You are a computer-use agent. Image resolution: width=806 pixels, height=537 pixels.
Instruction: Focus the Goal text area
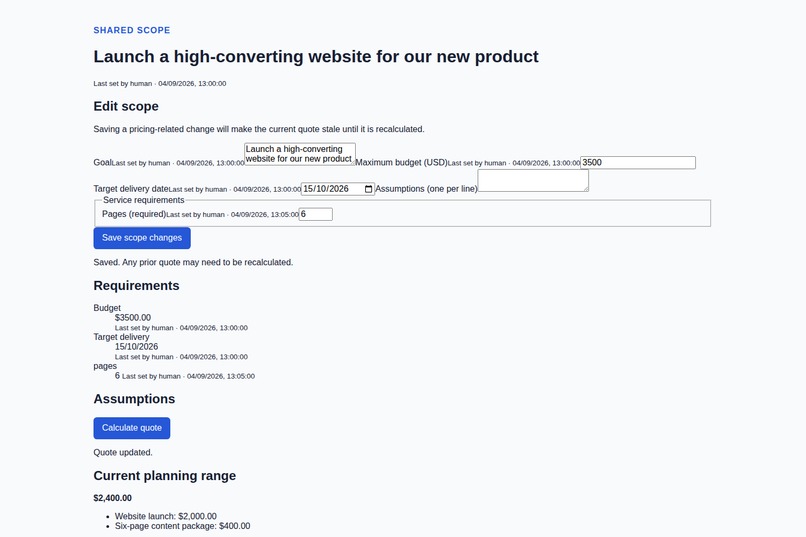[x=300, y=154]
